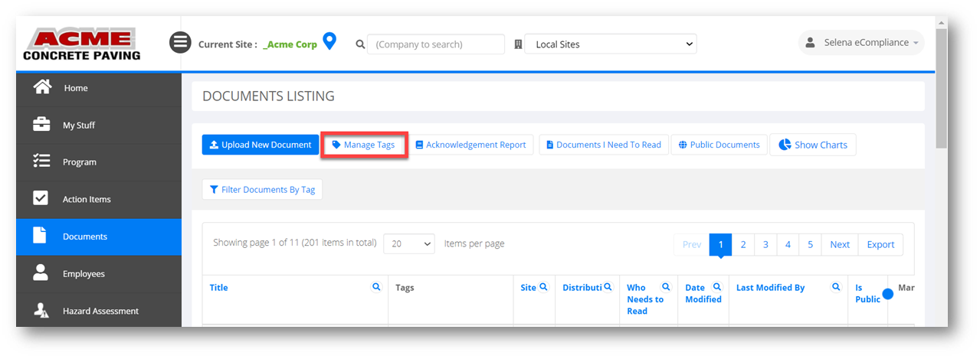This screenshot has height=359, width=980.
Task: Go to Action Items in the sidebar
Action: pyautogui.click(x=99, y=200)
